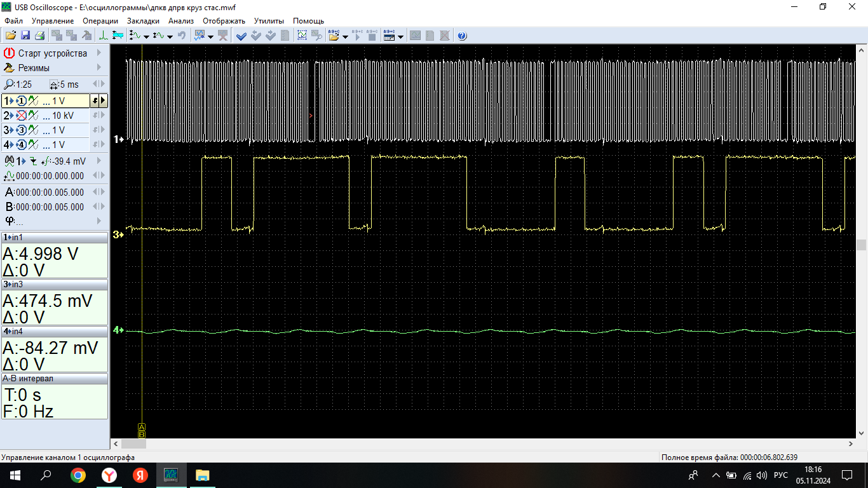Click the horizontal scrollbar right arrow
The image size is (868, 488).
pos(851,444)
